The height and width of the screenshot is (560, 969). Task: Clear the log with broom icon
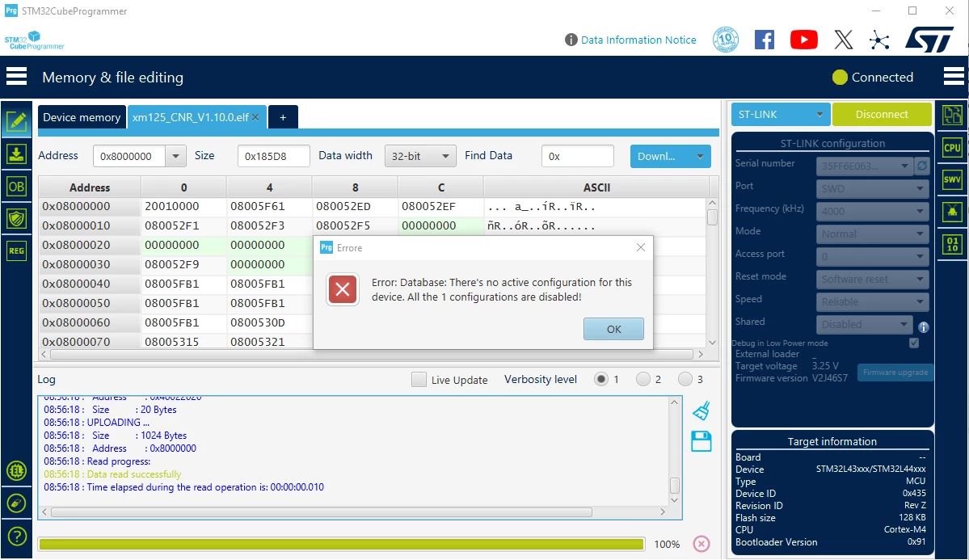(701, 411)
